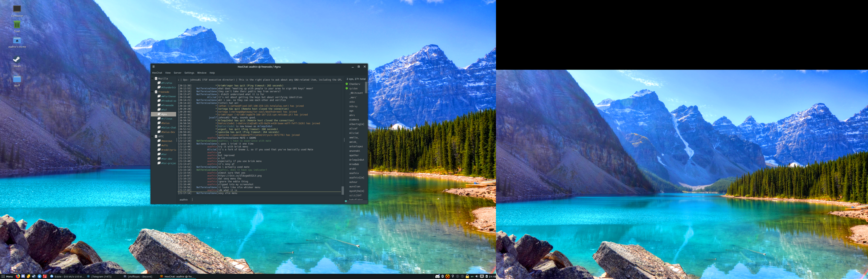Collapse the freenode server tree
The image size is (868, 279).
pyautogui.click(x=152, y=92)
